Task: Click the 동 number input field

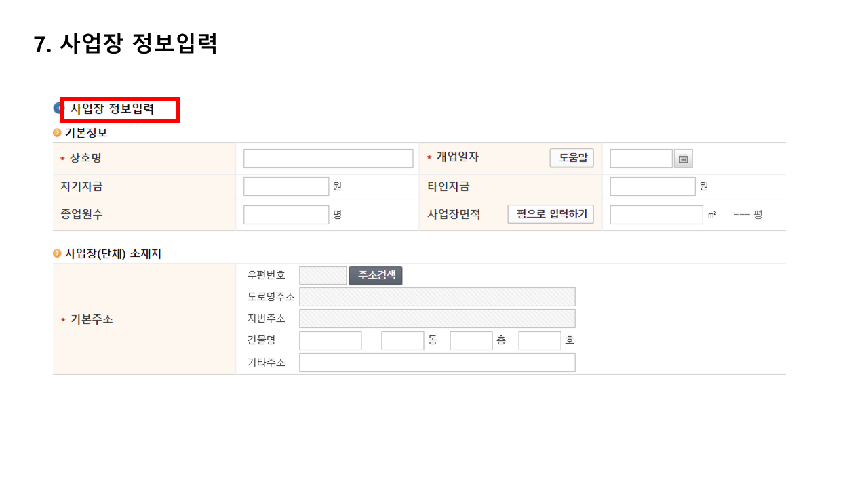Action: pyautogui.click(x=402, y=340)
